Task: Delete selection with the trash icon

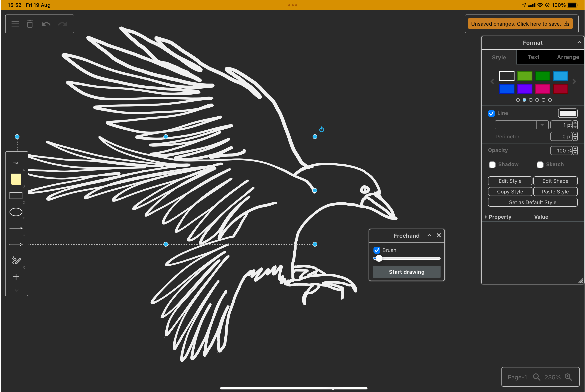Action: pyautogui.click(x=30, y=24)
